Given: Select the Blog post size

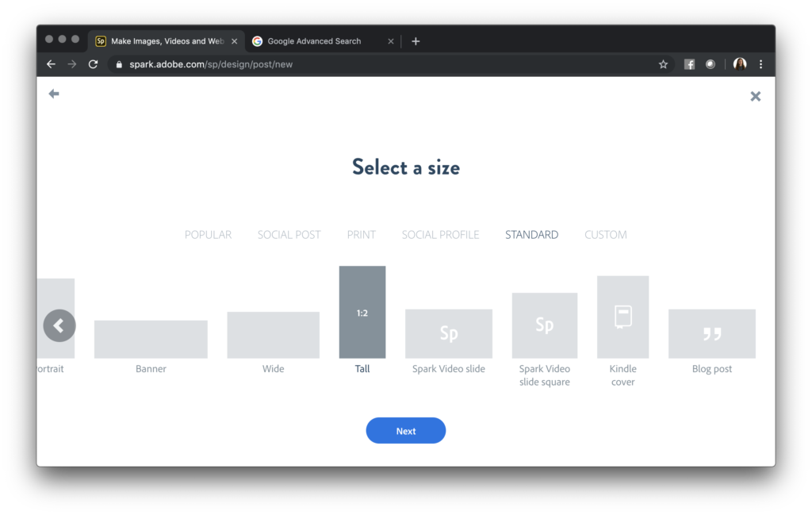Looking at the screenshot, I should click(x=711, y=333).
